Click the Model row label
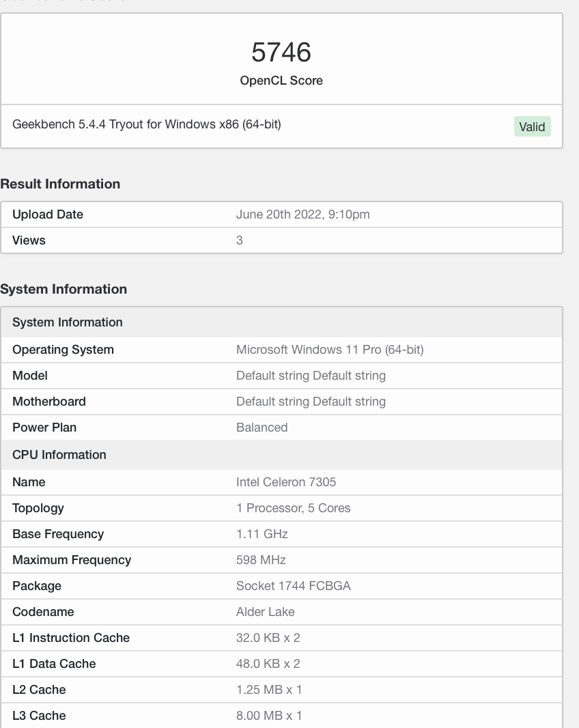 (30, 376)
